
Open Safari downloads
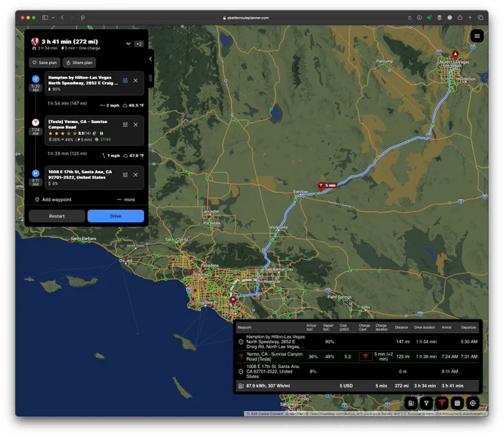click(420, 18)
